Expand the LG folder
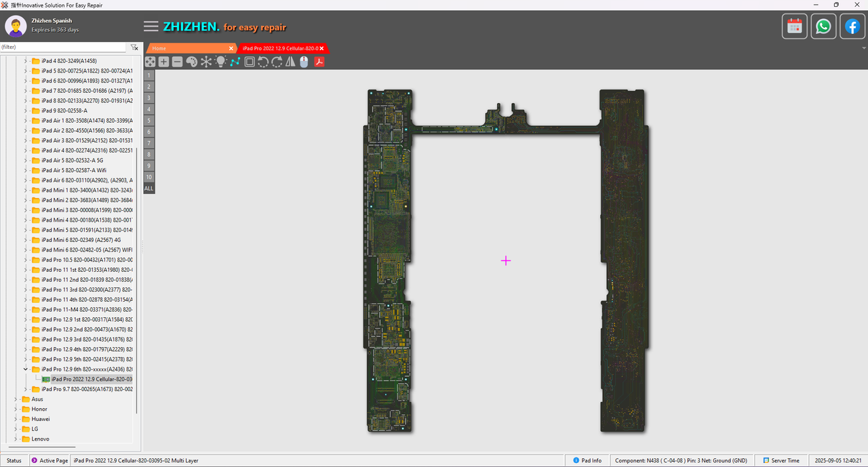The width and height of the screenshot is (868, 467). pos(16,429)
